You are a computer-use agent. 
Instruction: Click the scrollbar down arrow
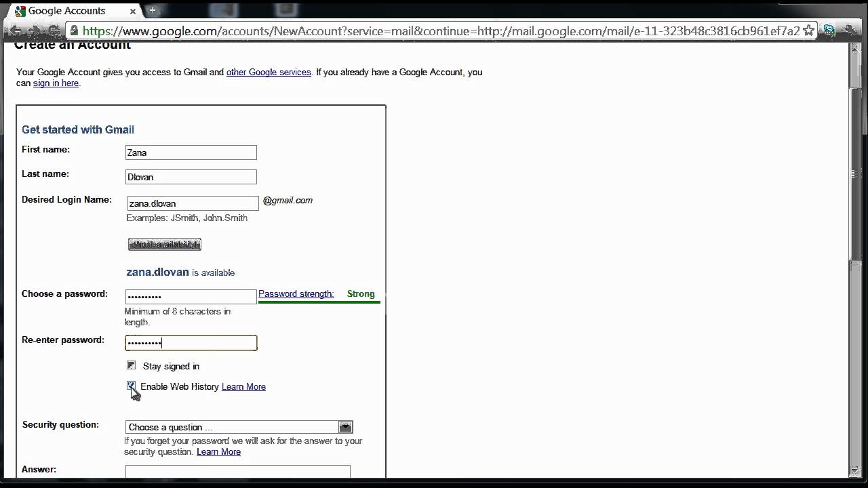click(x=856, y=470)
